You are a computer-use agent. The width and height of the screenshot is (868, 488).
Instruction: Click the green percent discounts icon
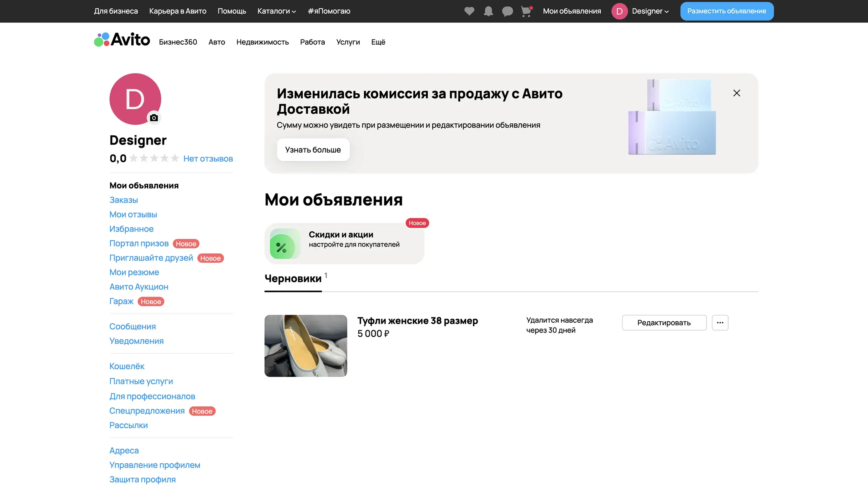[x=283, y=247]
